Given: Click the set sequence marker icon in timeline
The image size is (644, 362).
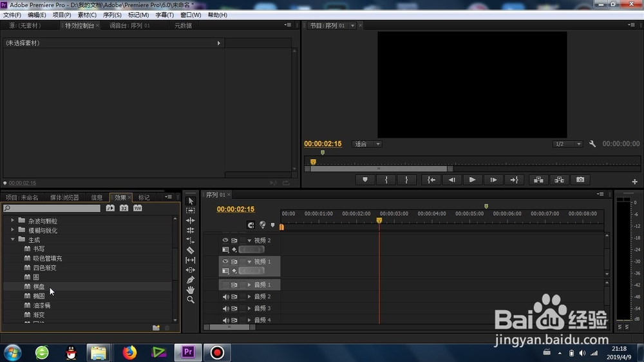Looking at the screenshot, I should [x=272, y=225].
